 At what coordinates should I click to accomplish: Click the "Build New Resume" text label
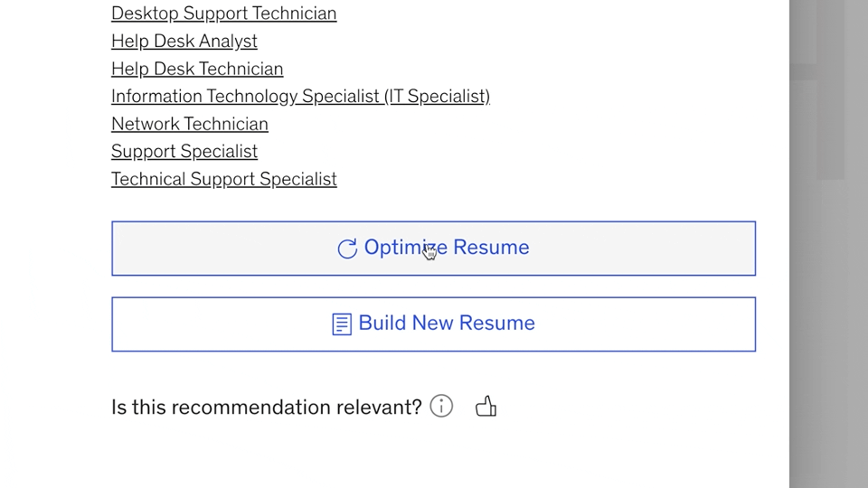(x=447, y=324)
